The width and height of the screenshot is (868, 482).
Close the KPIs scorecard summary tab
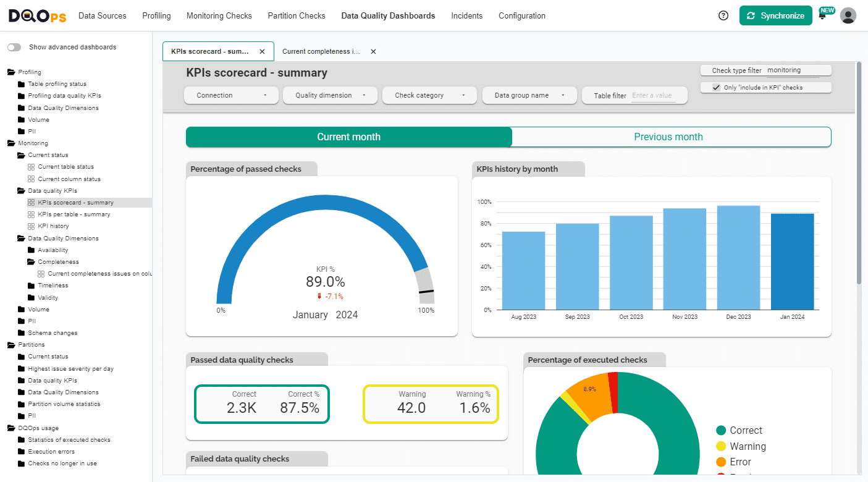[262, 52]
